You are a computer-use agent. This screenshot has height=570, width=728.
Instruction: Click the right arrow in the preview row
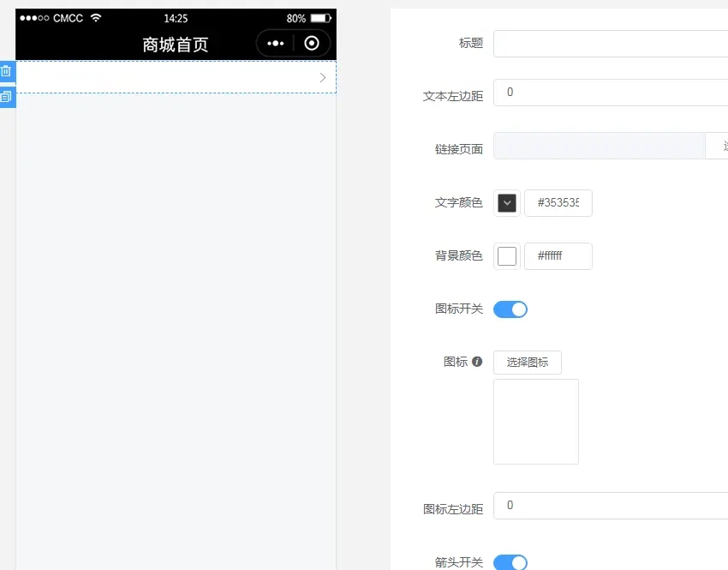point(323,78)
